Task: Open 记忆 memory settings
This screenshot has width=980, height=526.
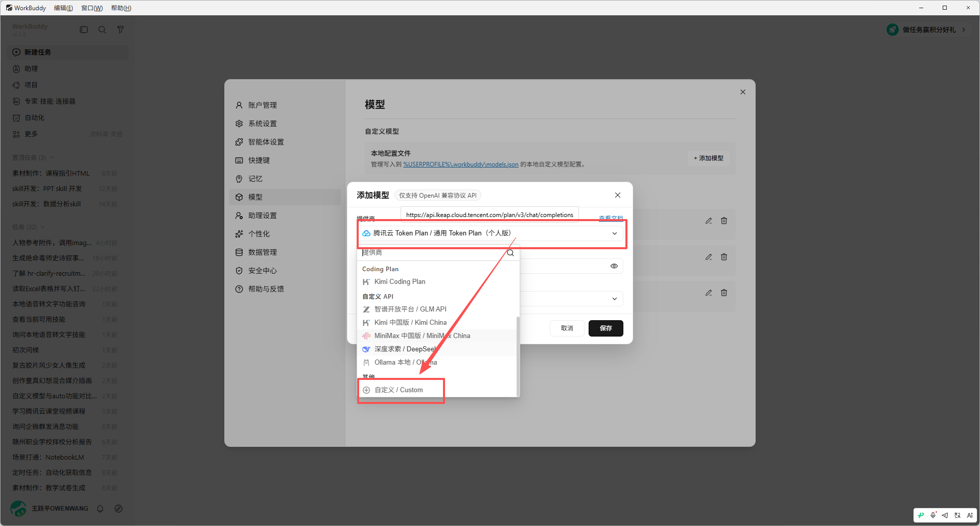Action: 285,179
